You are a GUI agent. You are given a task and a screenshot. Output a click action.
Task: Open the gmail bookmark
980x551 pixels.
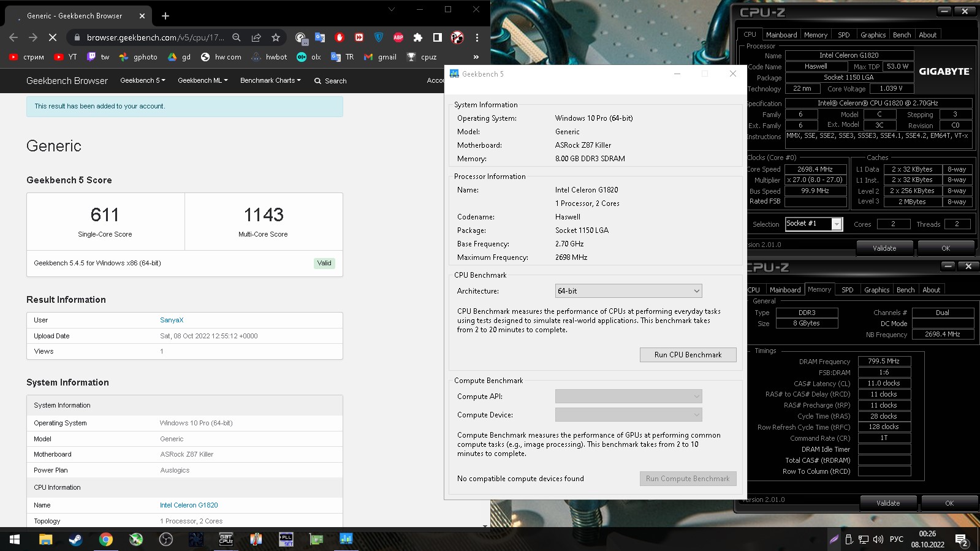coord(381,57)
